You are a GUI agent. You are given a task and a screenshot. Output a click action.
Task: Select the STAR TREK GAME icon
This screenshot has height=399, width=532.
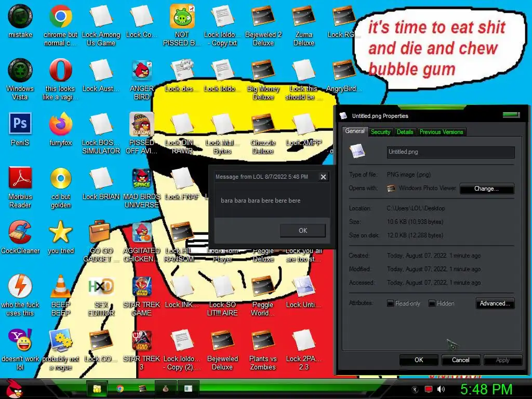click(141, 286)
